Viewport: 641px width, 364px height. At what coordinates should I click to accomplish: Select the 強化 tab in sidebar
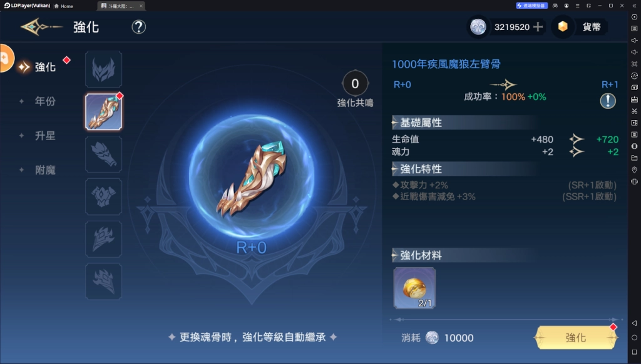[45, 66]
